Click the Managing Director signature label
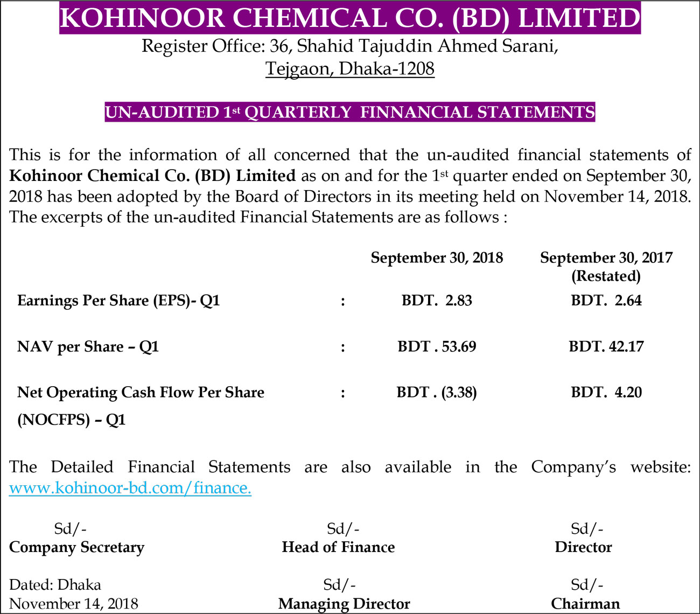Screen dimensions: 700x614 tap(344, 604)
